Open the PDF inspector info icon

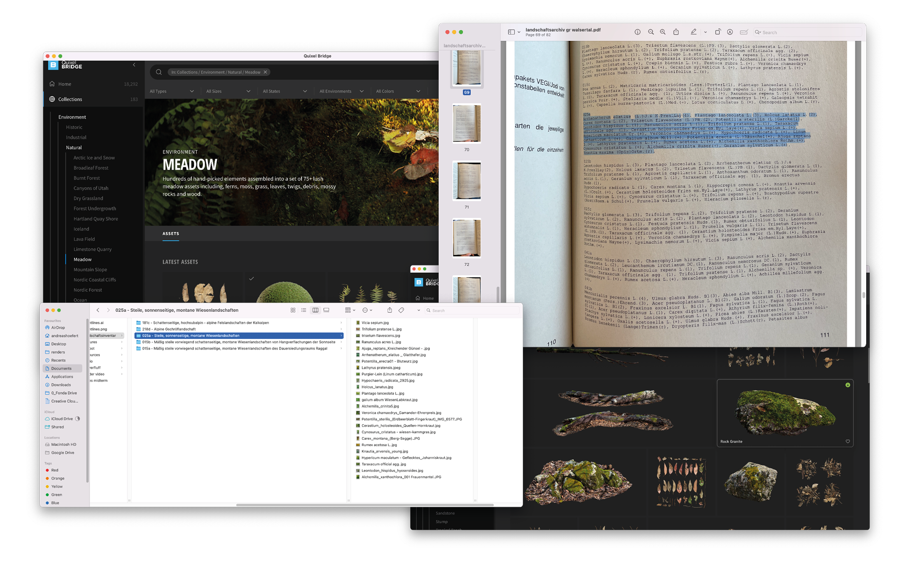tap(637, 32)
